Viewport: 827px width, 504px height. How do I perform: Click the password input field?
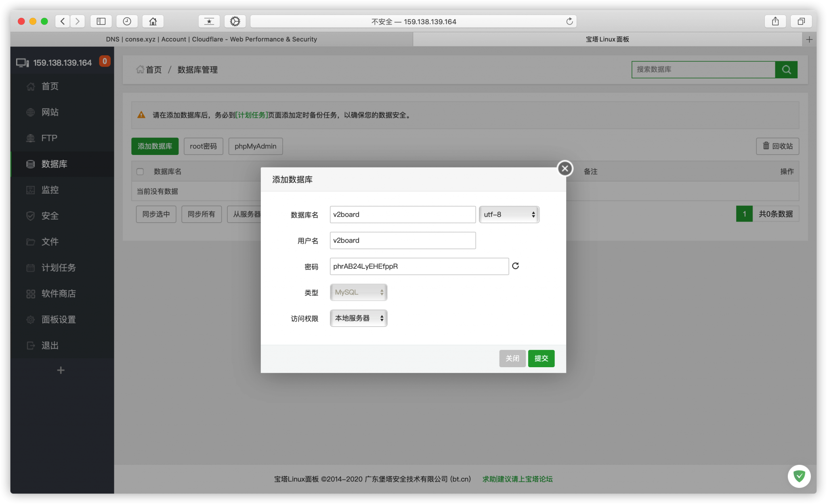[419, 266]
